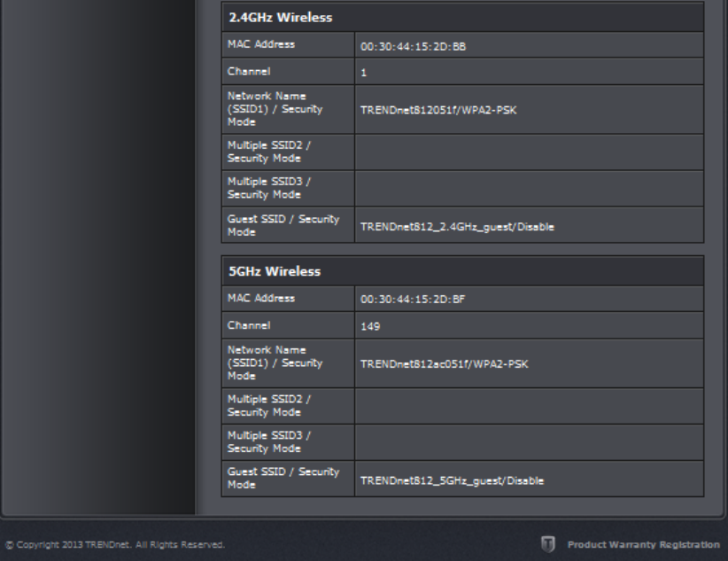This screenshot has width=728, height=561.
Task: Click the 5GHz MAC Address label
Action: click(261, 298)
